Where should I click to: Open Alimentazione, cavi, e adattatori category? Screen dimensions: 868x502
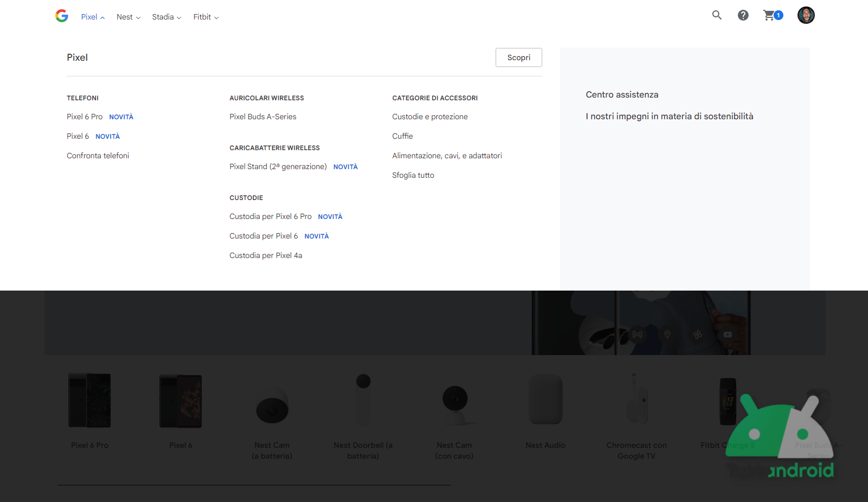pos(447,156)
